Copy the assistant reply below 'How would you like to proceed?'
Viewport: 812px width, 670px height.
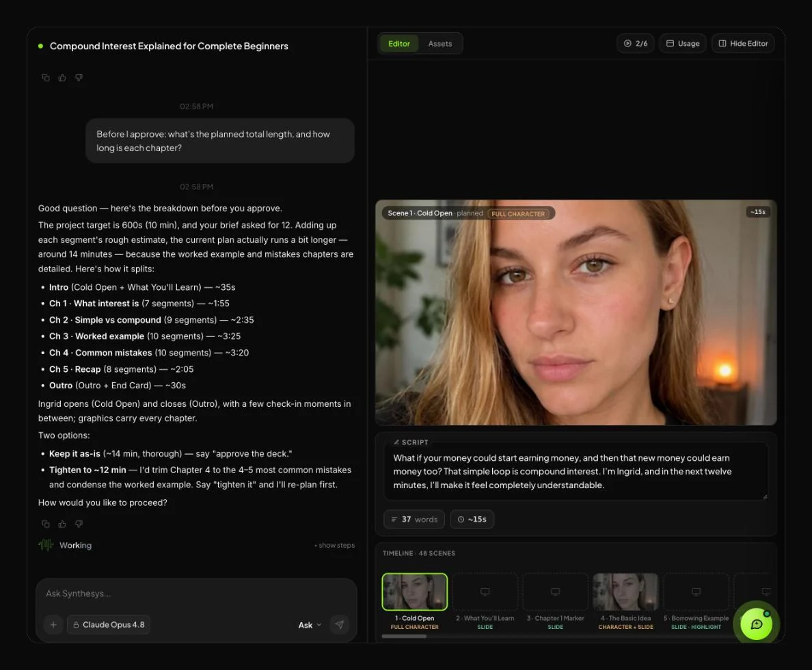tap(46, 524)
